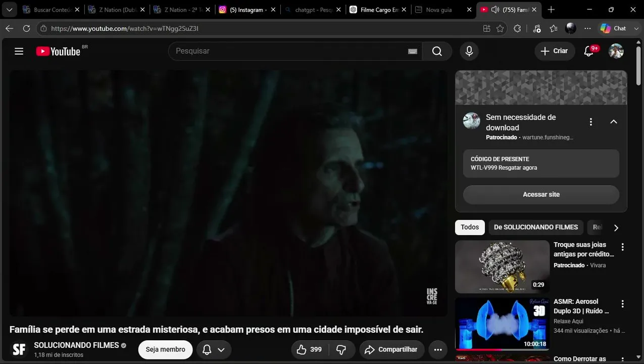Go to YouTube home via logo
Screen dimensions: 644x364
pyautogui.click(x=58, y=51)
